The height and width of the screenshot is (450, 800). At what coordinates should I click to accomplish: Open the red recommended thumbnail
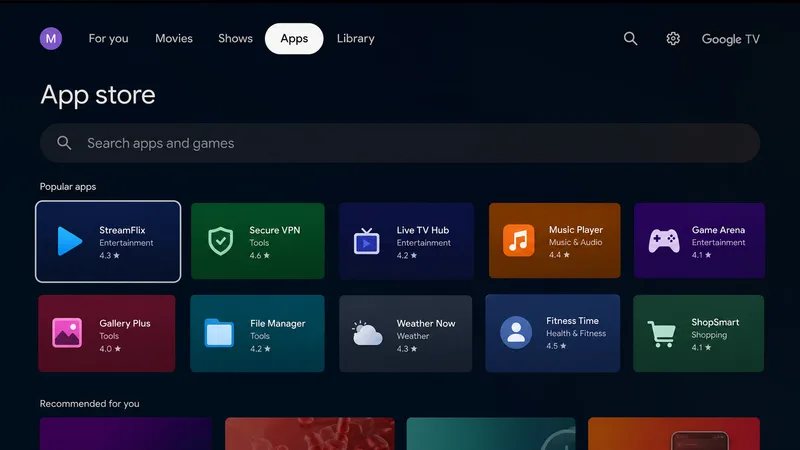pos(310,434)
